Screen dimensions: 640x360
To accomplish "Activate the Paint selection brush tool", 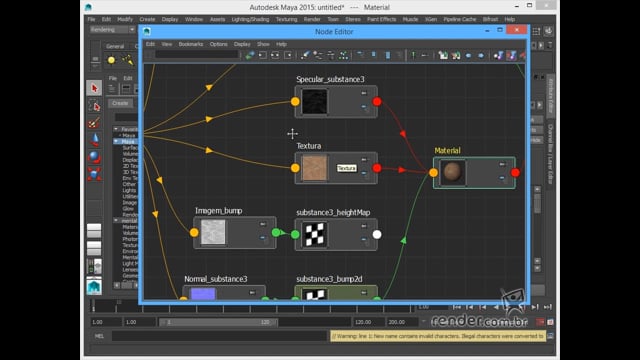I will [94, 122].
